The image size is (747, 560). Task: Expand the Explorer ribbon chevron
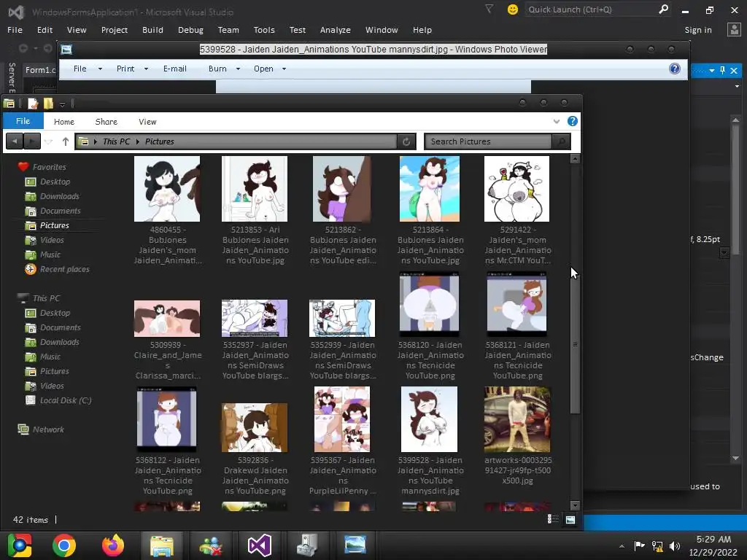point(557,121)
